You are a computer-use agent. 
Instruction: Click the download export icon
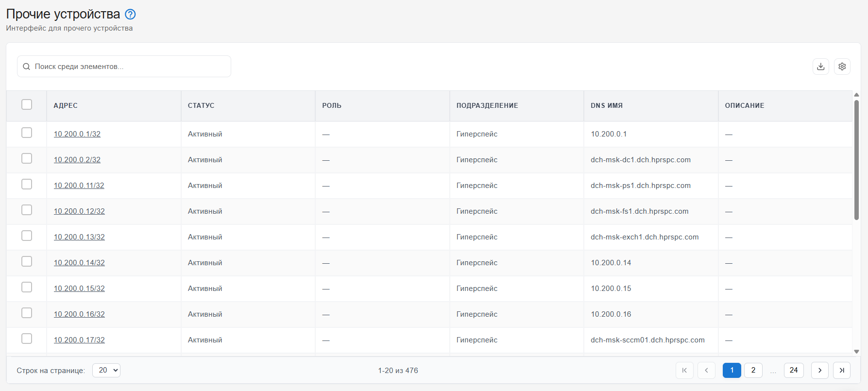point(821,67)
